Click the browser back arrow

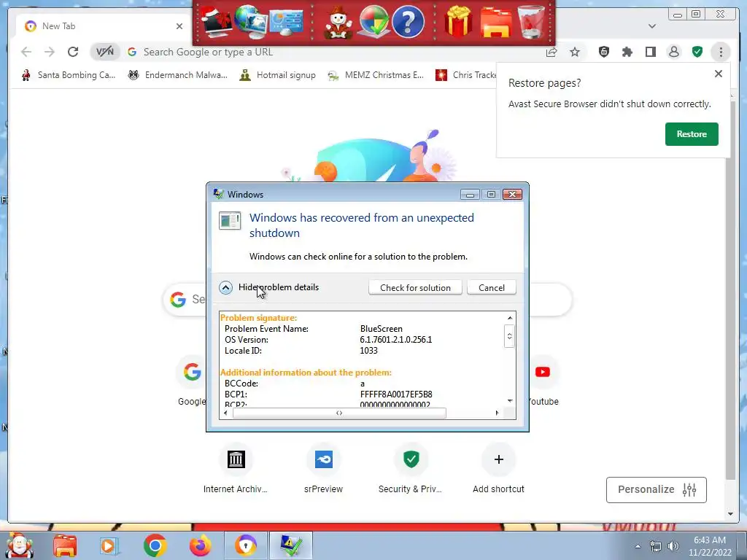pyautogui.click(x=26, y=52)
